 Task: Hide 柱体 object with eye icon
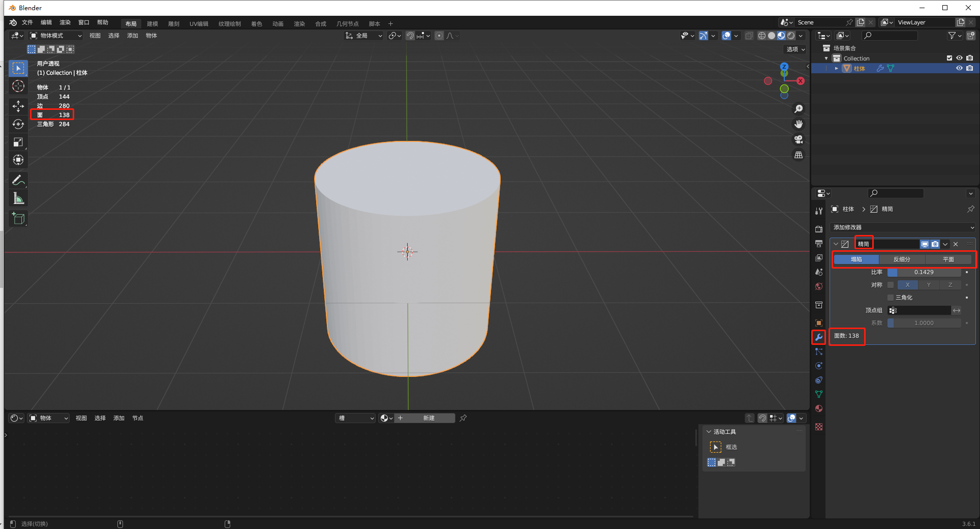959,68
